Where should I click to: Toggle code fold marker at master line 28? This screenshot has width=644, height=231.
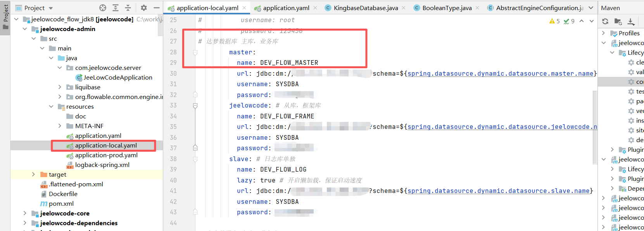coord(195,52)
